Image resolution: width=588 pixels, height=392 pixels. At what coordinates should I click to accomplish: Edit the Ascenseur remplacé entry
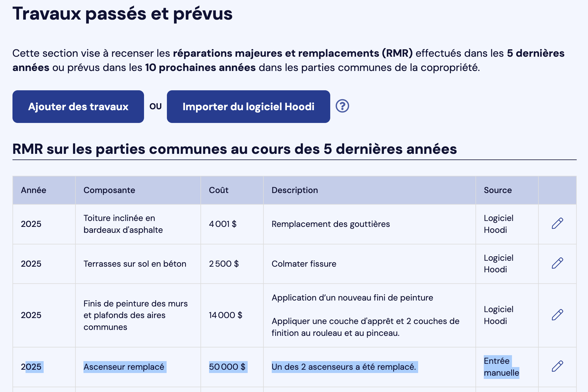click(x=557, y=366)
